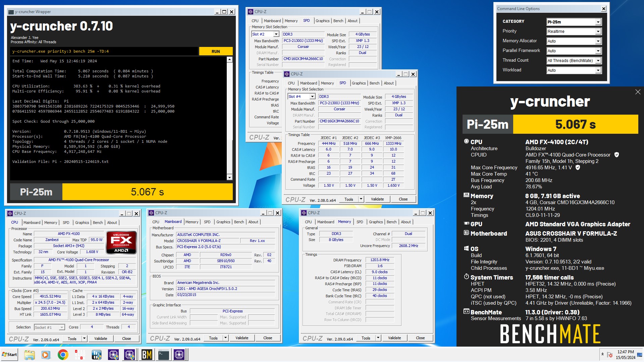
Task: Open the Start menu
Action: coord(9,355)
